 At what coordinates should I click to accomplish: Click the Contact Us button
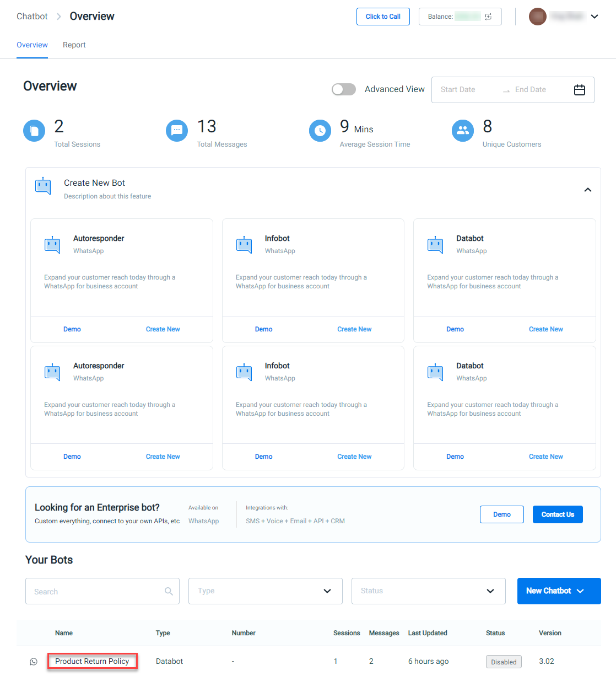pos(558,514)
